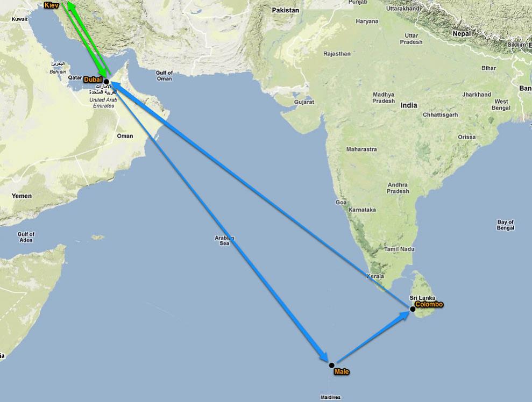Click the Bay of Bengal label
This screenshot has width=532, height=402.
(506, 225)
